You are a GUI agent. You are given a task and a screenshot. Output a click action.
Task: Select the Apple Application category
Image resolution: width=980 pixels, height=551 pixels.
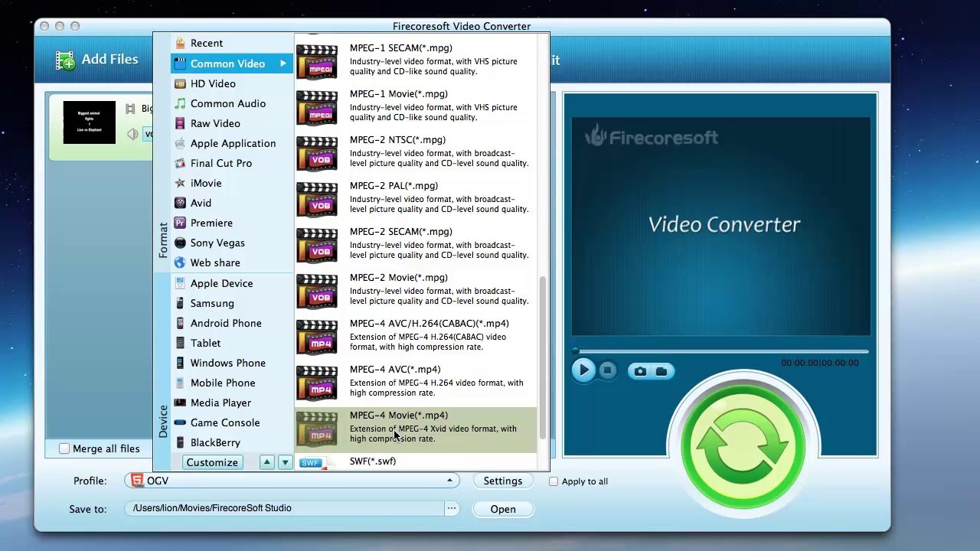pyautogui.click(x=232, y=143)
